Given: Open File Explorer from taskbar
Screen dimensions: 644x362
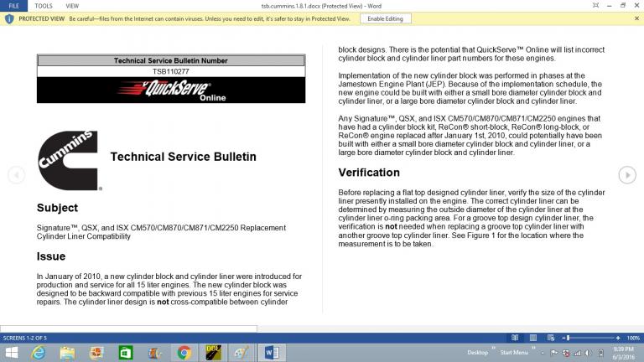Looking at the screenshot, I should [x=67, y=353].
